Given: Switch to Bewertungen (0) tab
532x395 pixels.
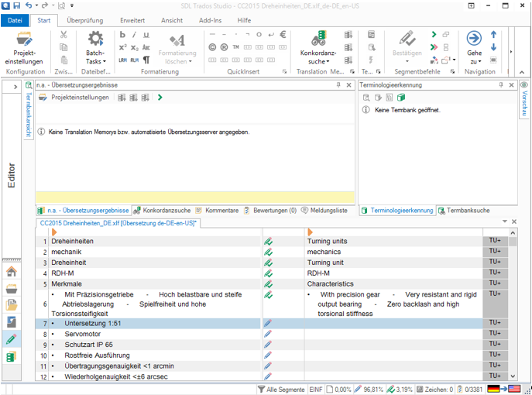Looking at the screenshot, I should (270, 211).
